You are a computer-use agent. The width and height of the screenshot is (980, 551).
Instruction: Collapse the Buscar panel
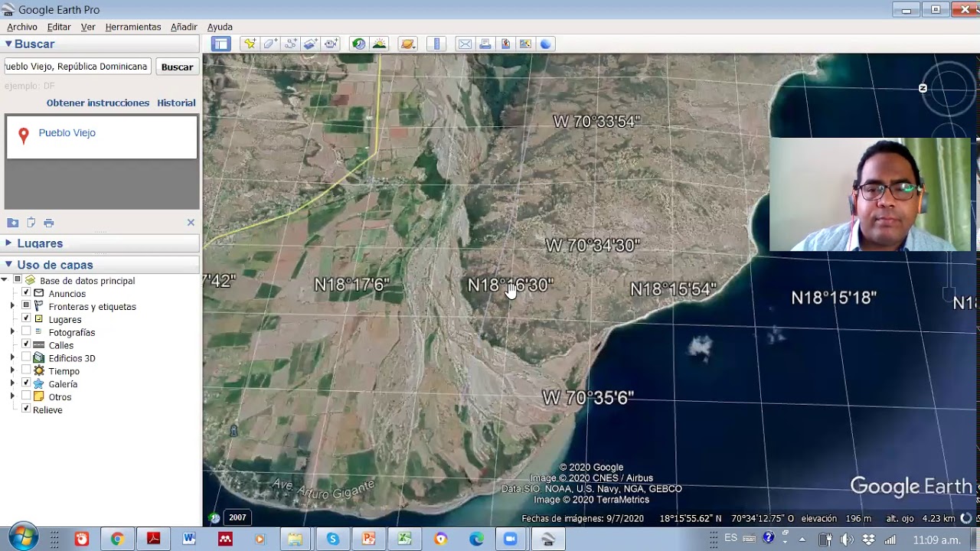click(x=8, y=44)
